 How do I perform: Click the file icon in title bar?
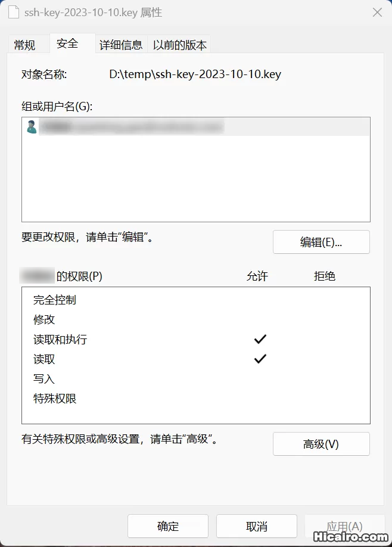(13, 12)
